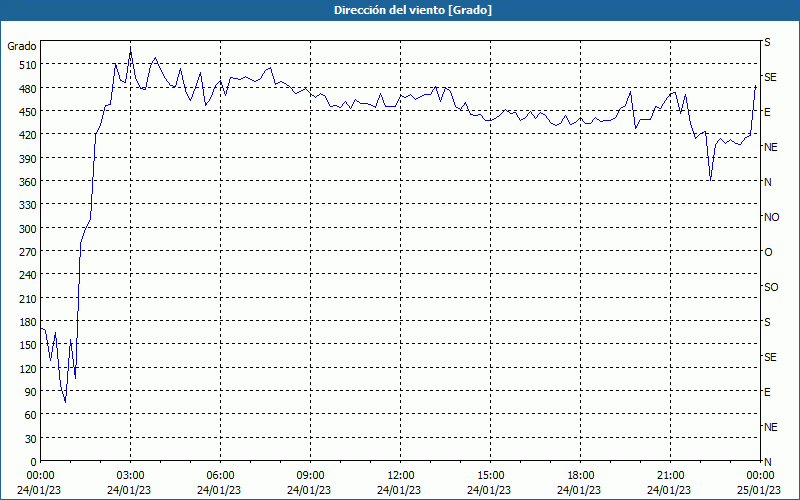Viewport: 800px width, 500px height.
Task: Click the y-axis value 150
Action: (x=28, y=345)
